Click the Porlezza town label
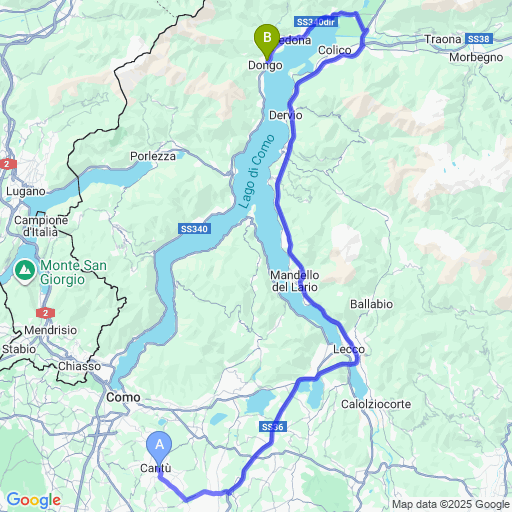 153,156
